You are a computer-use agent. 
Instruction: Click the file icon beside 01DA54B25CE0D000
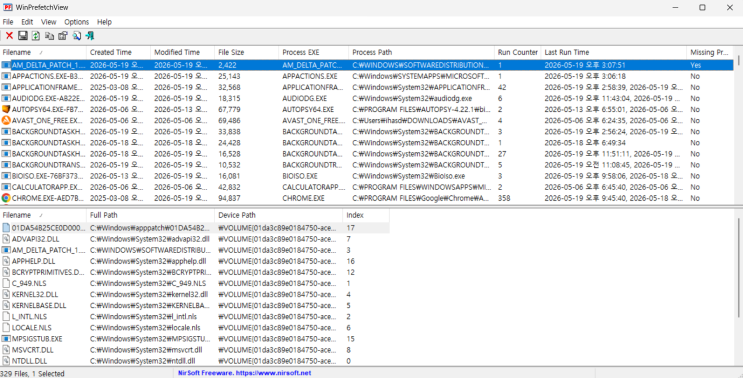pyautogui.click(x=6, y=228)
